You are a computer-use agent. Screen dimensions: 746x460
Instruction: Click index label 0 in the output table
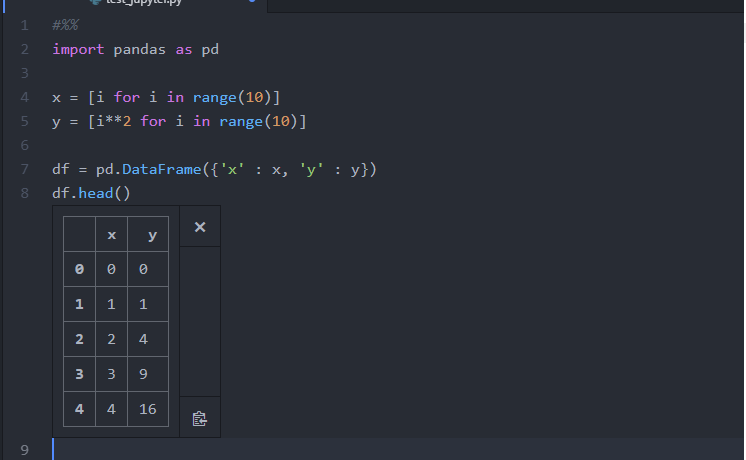[79, 269]
